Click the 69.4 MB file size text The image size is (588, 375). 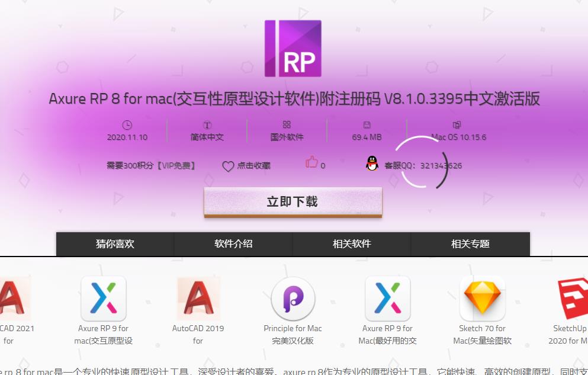367,137
